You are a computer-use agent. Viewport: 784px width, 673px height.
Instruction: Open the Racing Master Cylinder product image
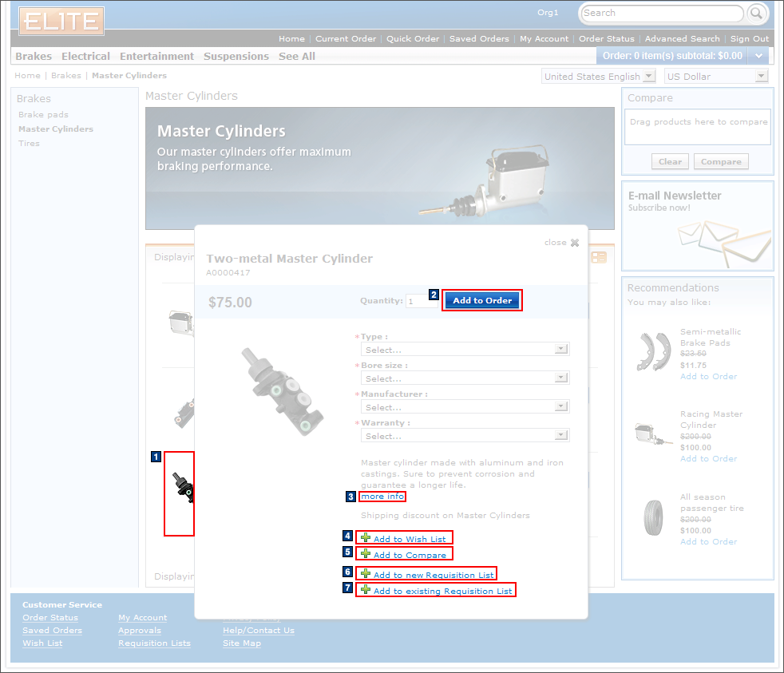654,434
